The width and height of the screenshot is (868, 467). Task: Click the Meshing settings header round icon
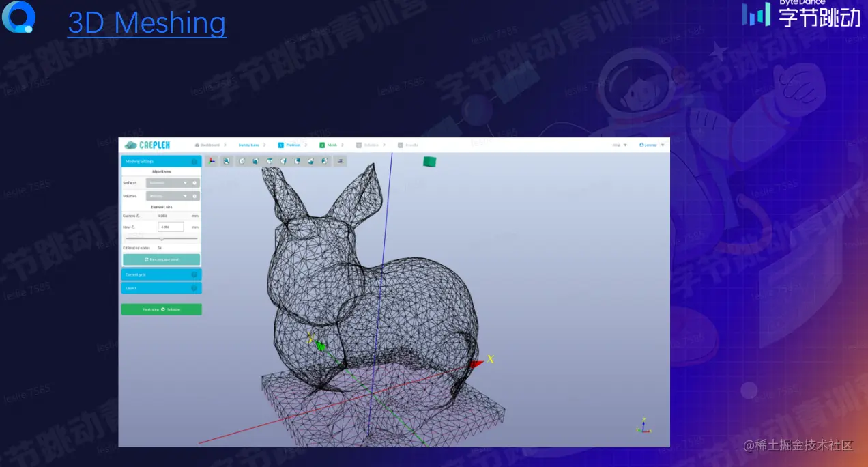[x=194, y=162]
